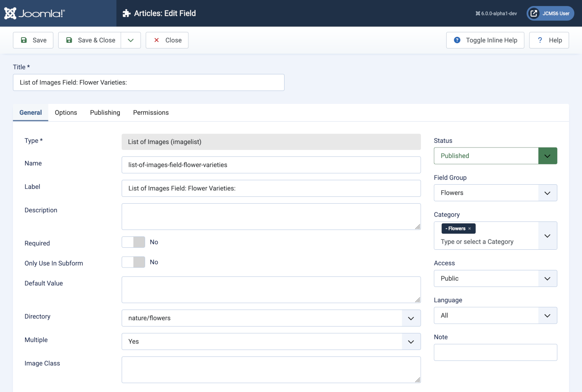Click the red X Close icon

click(156, 40)
